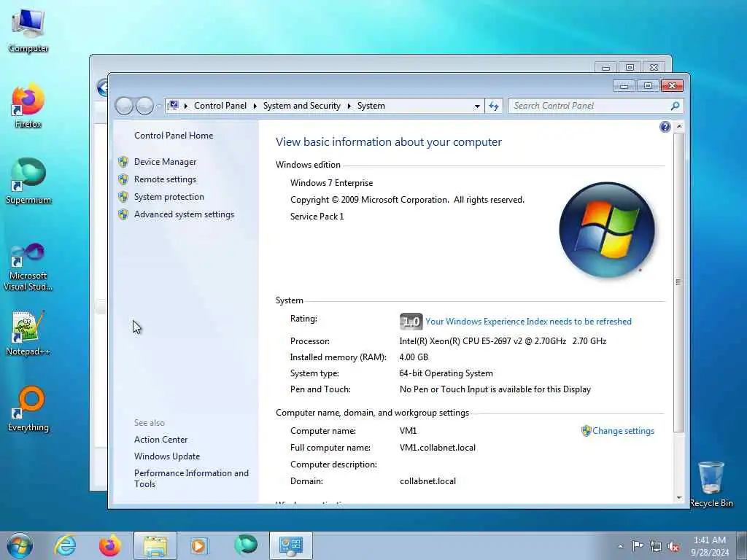Image resolution: width=747 pixels, height=560 pixels.
Task: Click the scrollbar down arrow
Action: click(679, 497)
